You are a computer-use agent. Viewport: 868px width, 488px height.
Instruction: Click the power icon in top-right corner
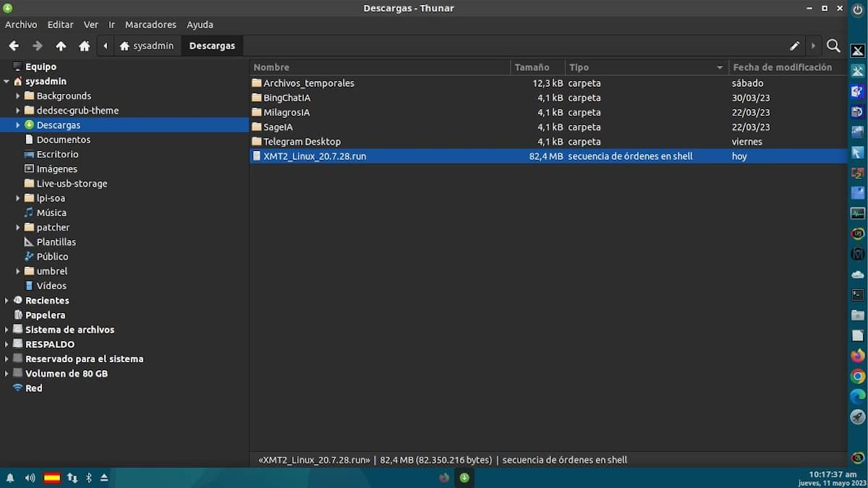pos(858,9)
